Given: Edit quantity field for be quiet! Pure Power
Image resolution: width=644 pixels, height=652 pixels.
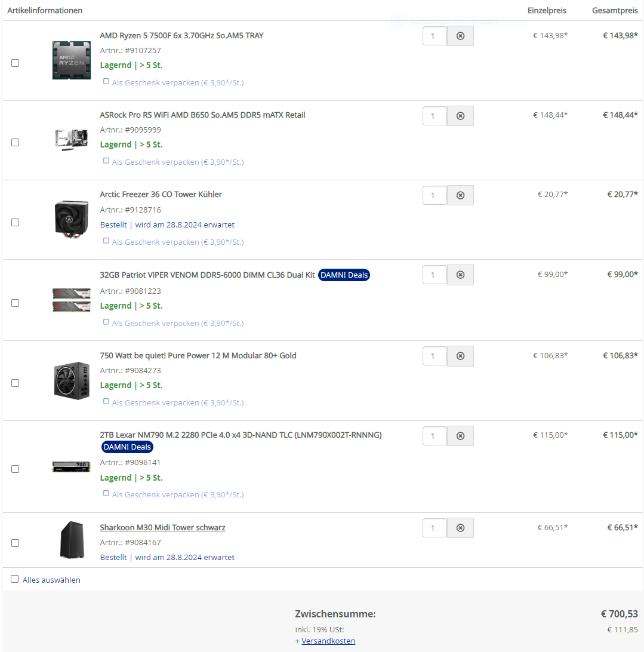Looking at the screenshot, I should pyautogui.click(x=435, y=356).
